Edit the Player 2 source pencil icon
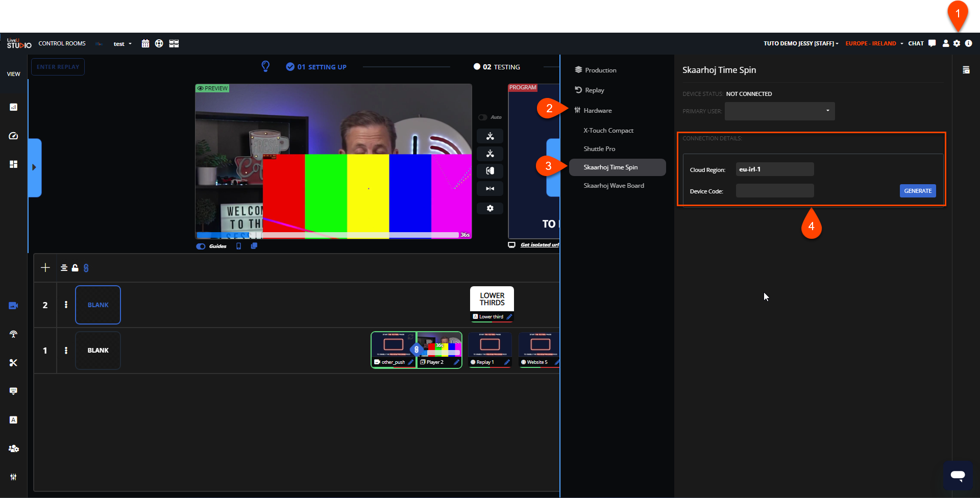The width and height of the screenshot is (980, 498). point(456,362)
